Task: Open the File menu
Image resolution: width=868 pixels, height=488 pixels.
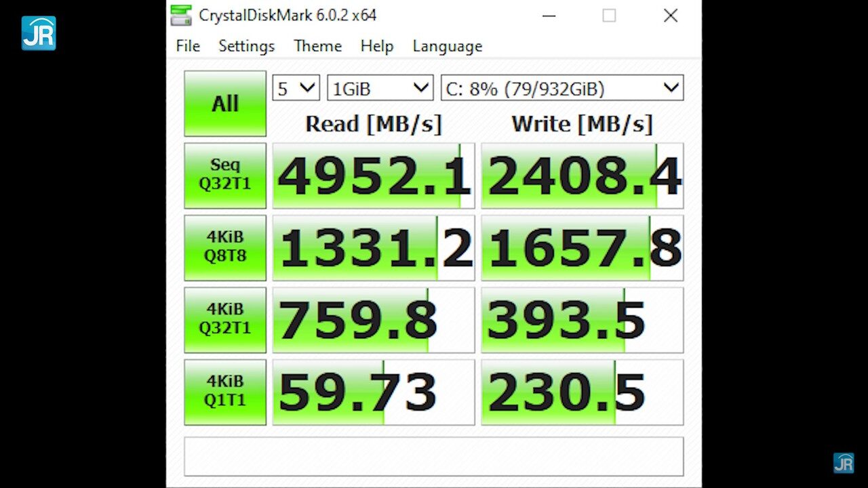Action: tap(187, 46)
